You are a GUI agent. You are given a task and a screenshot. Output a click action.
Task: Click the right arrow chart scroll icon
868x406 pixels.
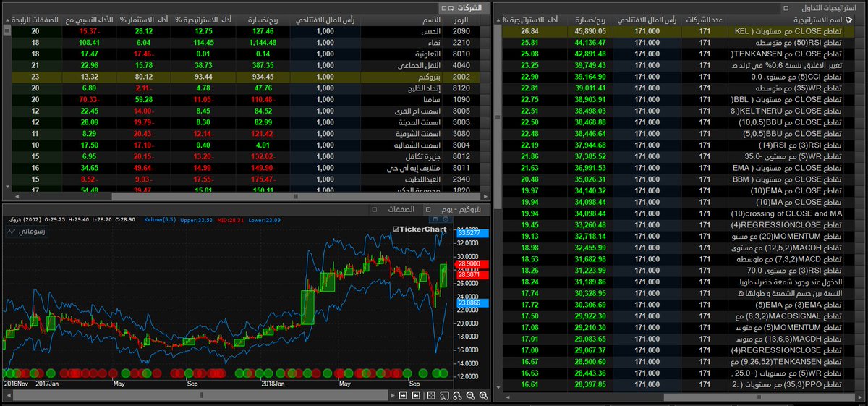[403, 396]
